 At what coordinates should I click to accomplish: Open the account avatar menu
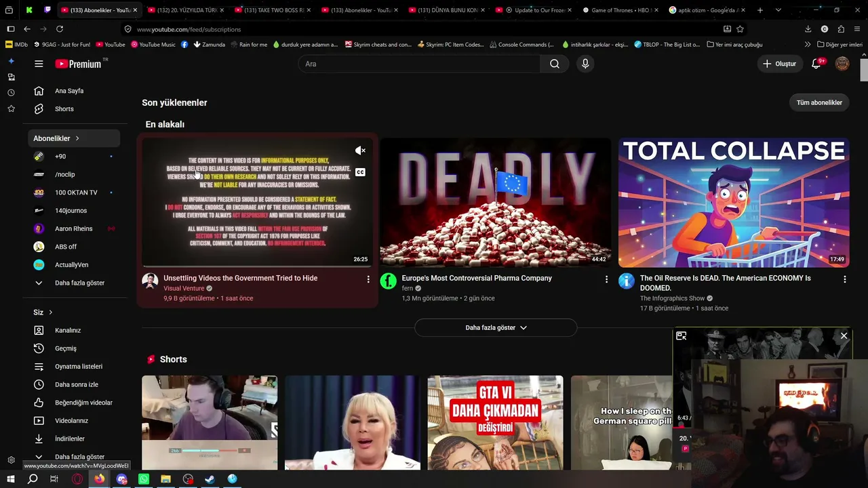coord(842,64)
